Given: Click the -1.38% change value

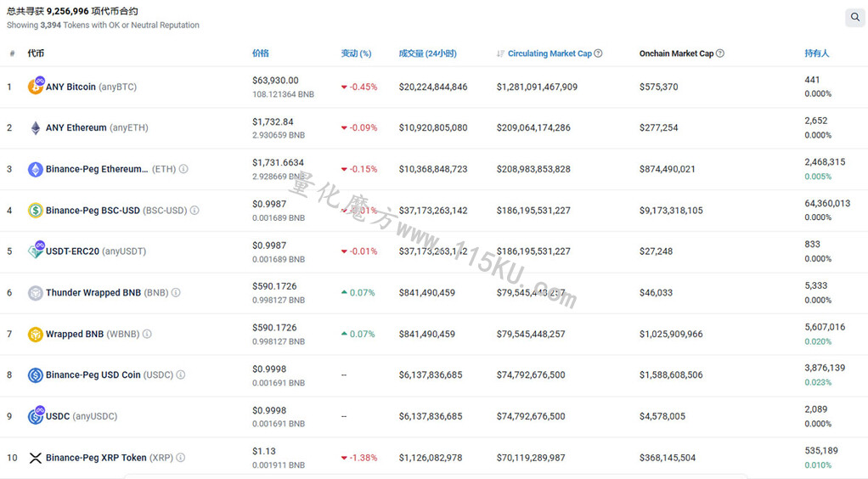Looking at the screenshot, I should 364,458.
